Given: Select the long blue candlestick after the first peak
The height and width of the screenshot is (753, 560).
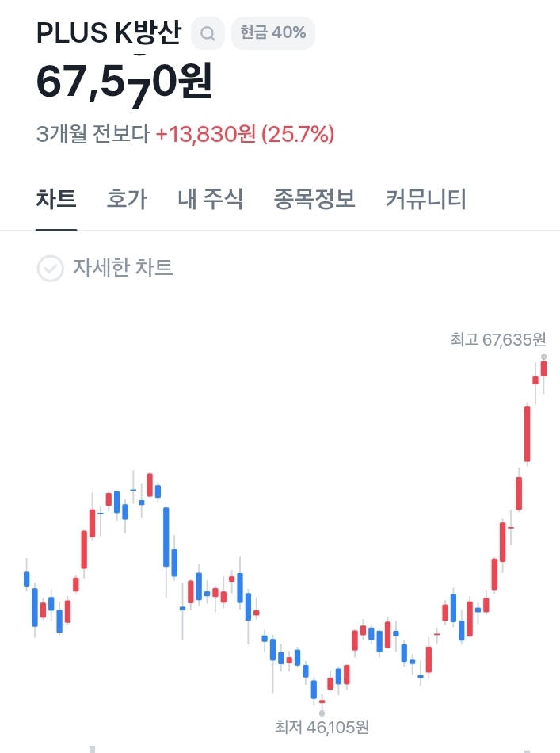Looking at the screenshot, I should pos(166,537).
